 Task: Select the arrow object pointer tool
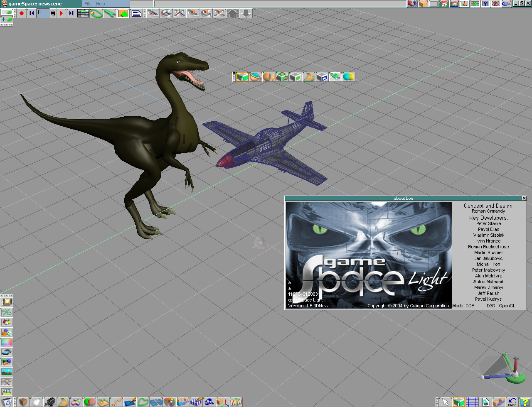pyautogui.click(x=446, y=402)
